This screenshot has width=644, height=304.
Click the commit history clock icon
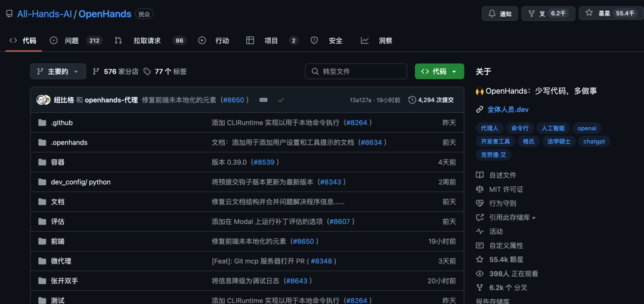click(412, 100)
